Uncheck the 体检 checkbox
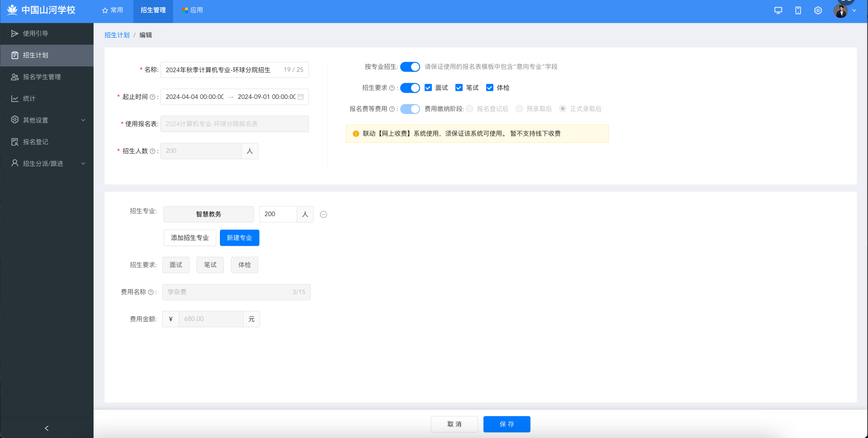This screenshot has width=868, height=438. click(489, 88)
